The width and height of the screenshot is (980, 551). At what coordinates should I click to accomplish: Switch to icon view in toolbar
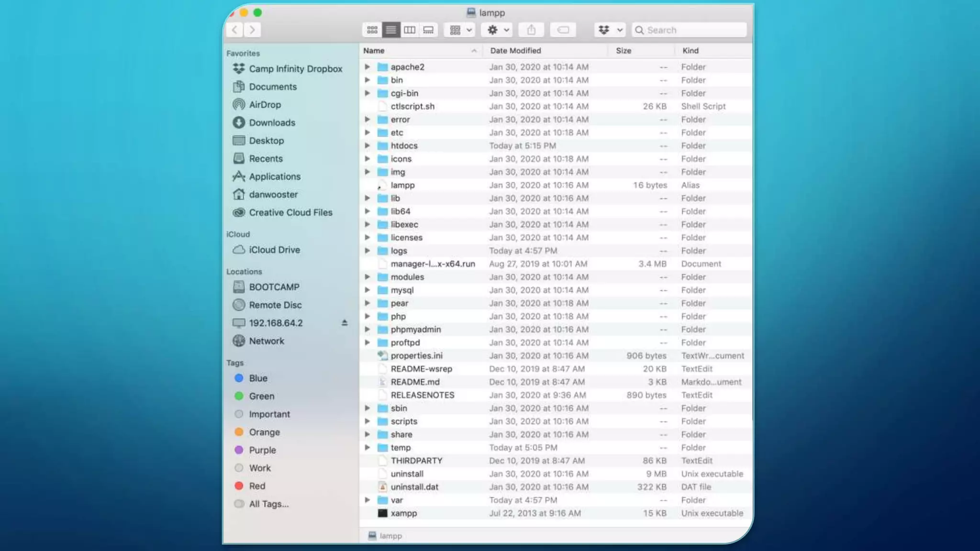point(372,30)
